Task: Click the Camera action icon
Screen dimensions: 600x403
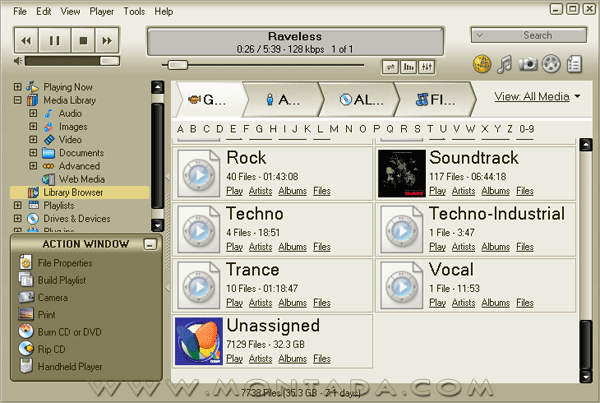Action: 29,297
